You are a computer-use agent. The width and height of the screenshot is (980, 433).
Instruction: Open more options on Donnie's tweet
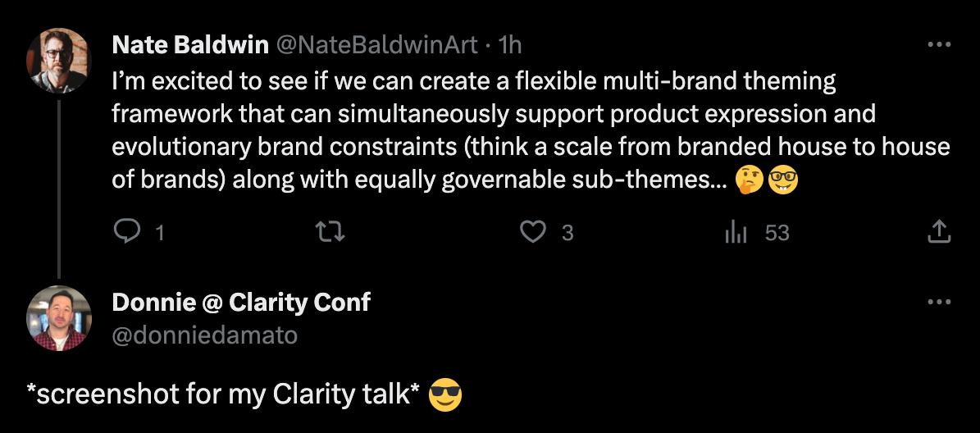(939, 303)
